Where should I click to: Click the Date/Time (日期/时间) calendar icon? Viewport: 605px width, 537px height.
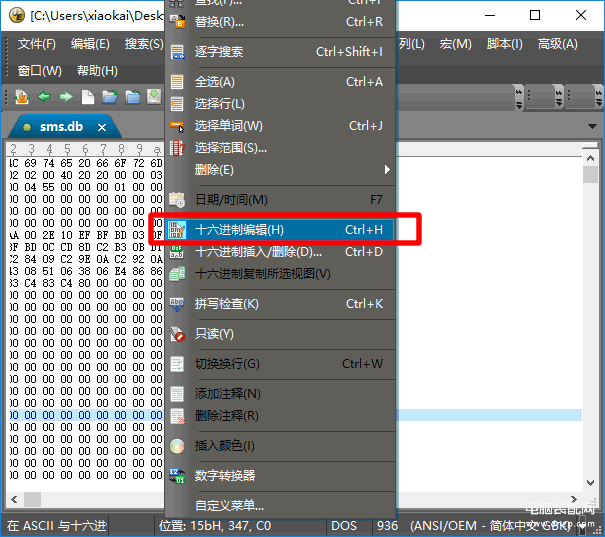pyautogui.click(x=177, y=200)
